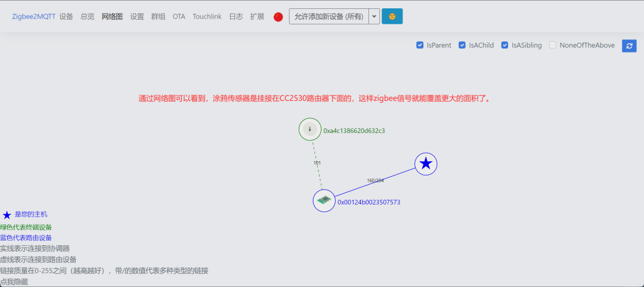This screenshot has width=644, height=287.
Task: Uncheck the IsASibling checkbox
Action: (x=505, y=45)
